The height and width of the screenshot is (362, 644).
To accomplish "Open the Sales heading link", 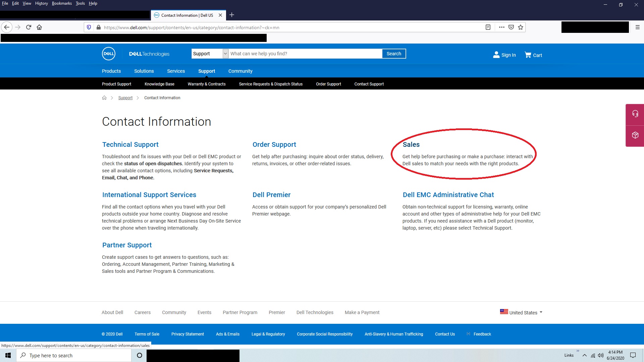I will pyautogui.click(x=411, y=144).
